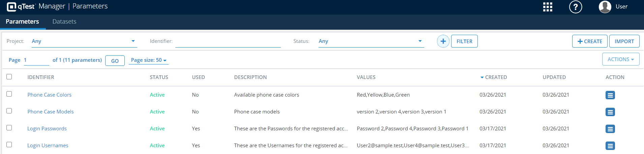The image size is (644, 154).
Task: Open the apps grid launcher icon
Action: point(548,7)
